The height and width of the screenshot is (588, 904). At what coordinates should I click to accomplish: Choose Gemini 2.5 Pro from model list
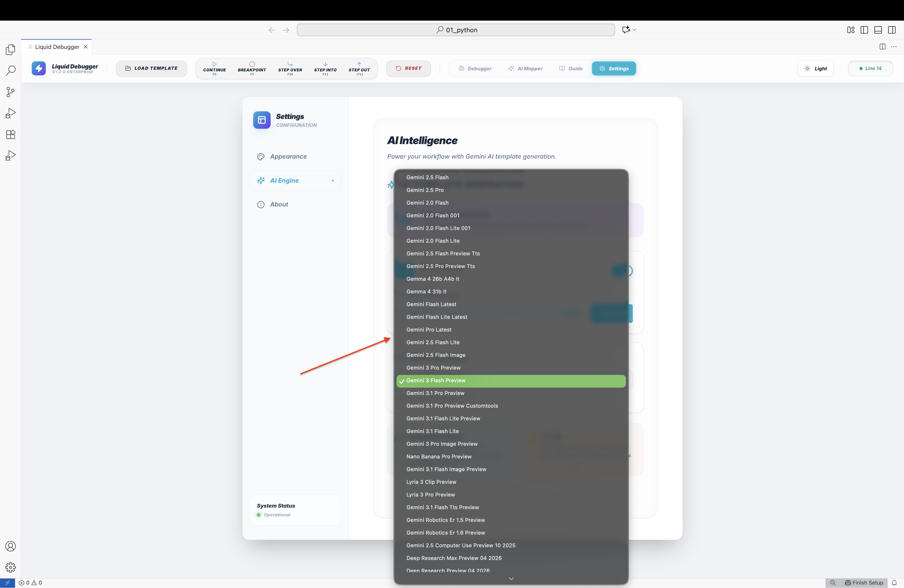pyautogui.click(x=511, y=190)
